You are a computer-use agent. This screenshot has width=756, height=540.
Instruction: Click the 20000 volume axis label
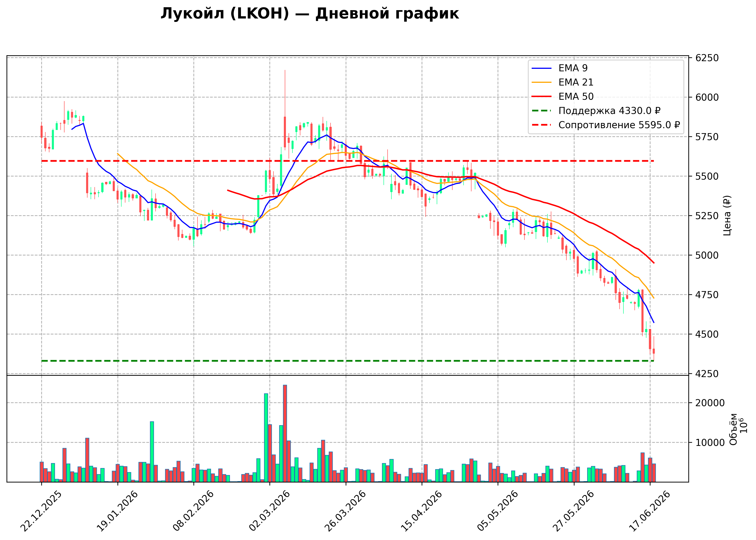point(710,403)
